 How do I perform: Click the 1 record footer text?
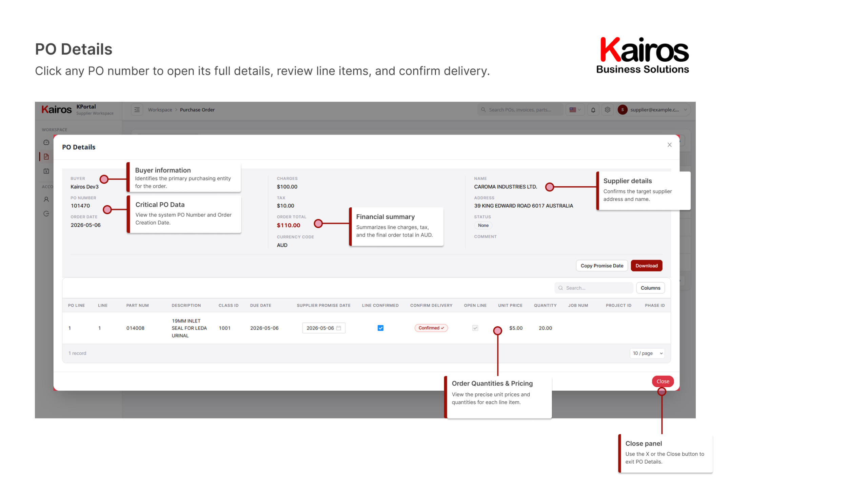pos(77,353)
